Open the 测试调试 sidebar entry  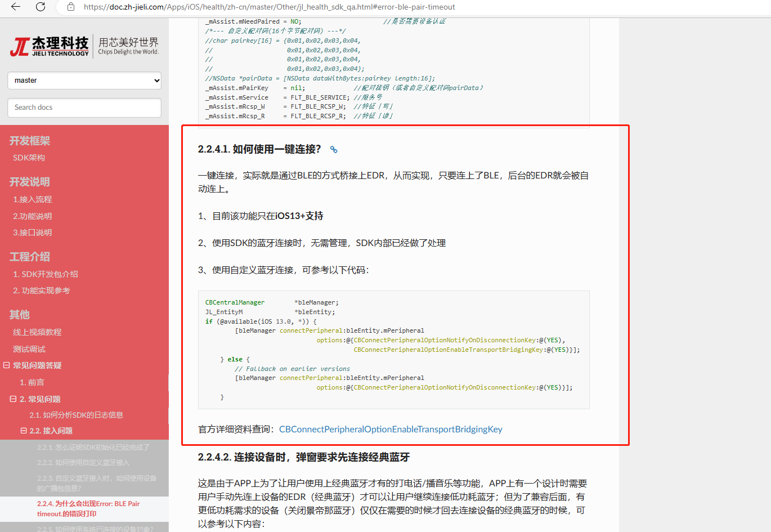click(29, 349)
